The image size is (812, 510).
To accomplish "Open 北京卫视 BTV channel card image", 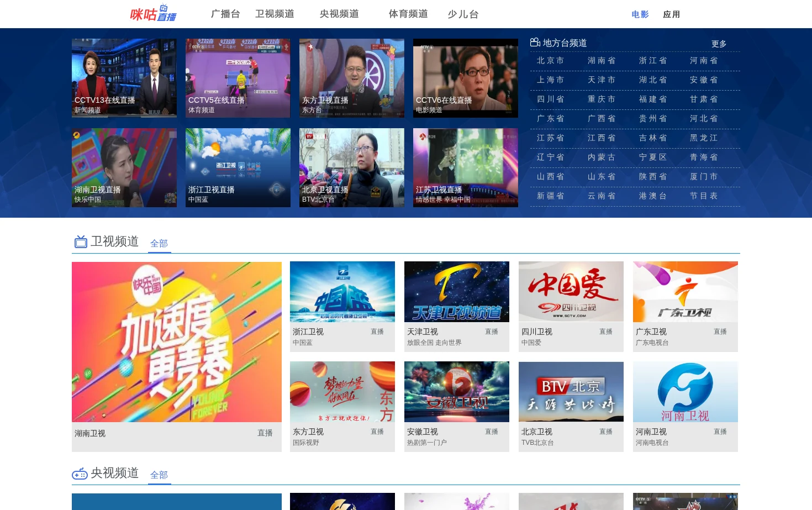I will coord(571,392).
